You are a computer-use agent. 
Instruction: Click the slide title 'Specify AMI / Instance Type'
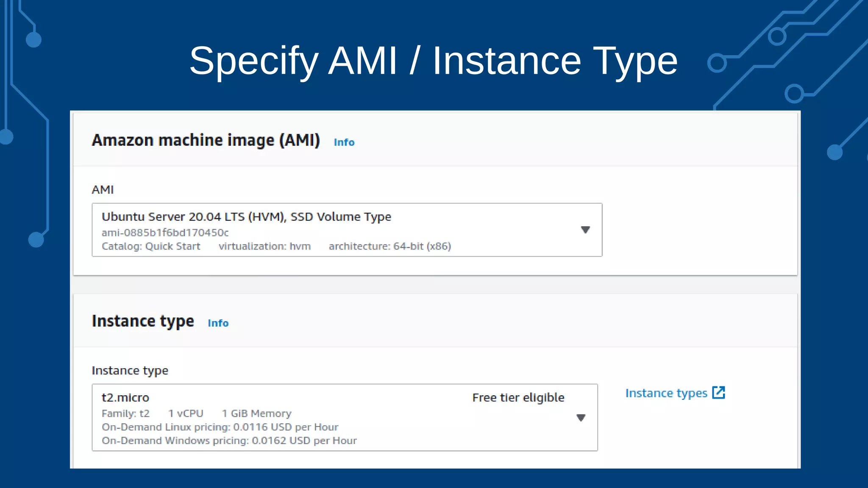click(x=434, y=61)
